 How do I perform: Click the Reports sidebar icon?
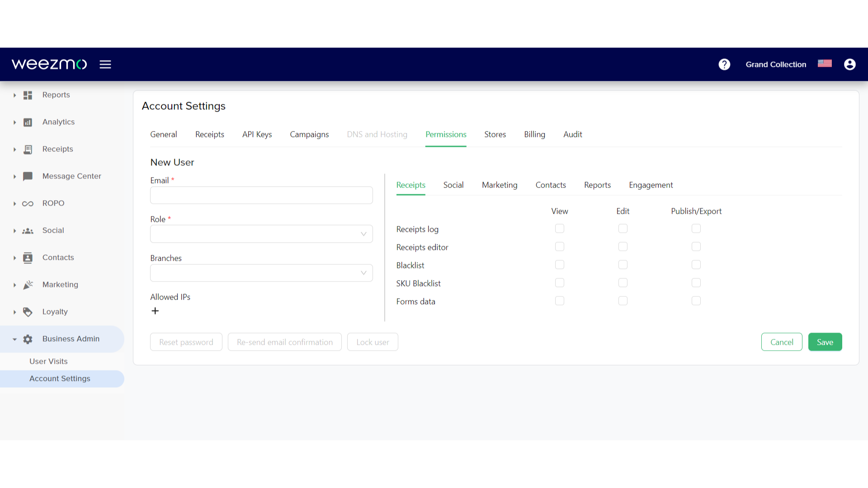pyautogui.click(x=28, y=95)
